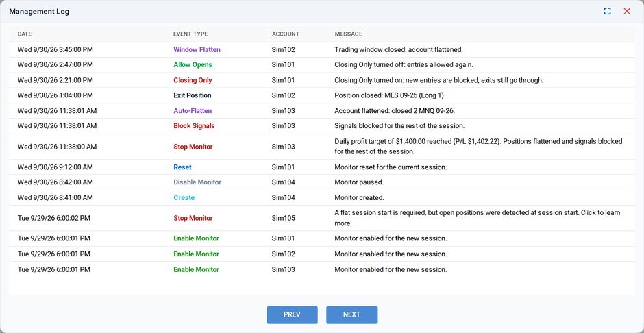Click the 'Management Log' dialog title
The height and width of the screenshot is (333, 644).
click(39, 12)
